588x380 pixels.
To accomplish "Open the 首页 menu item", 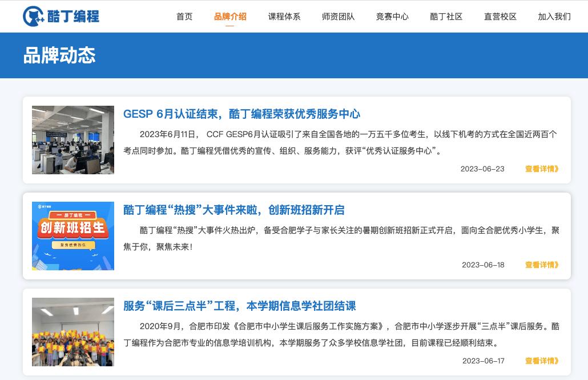I will coord(184,17).
